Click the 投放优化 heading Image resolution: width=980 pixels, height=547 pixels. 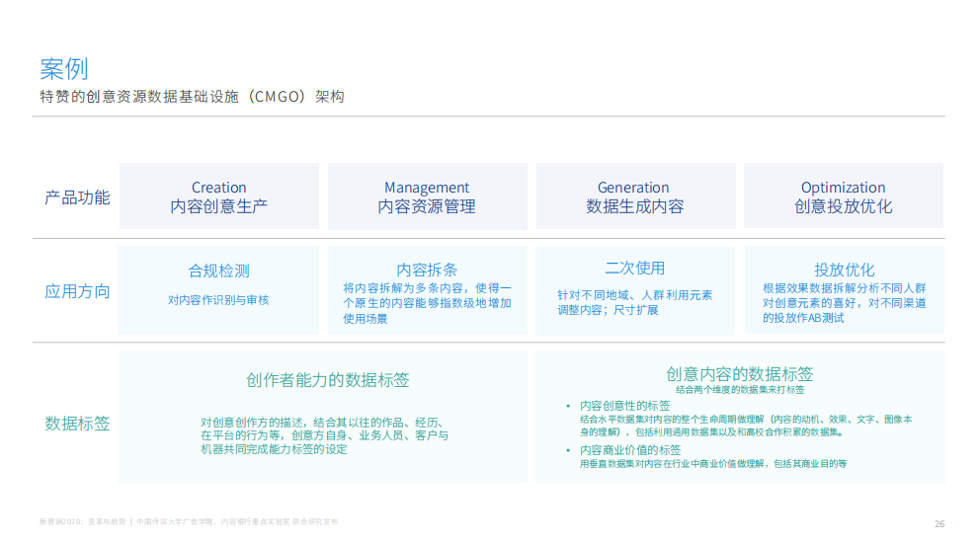point(844,270)
